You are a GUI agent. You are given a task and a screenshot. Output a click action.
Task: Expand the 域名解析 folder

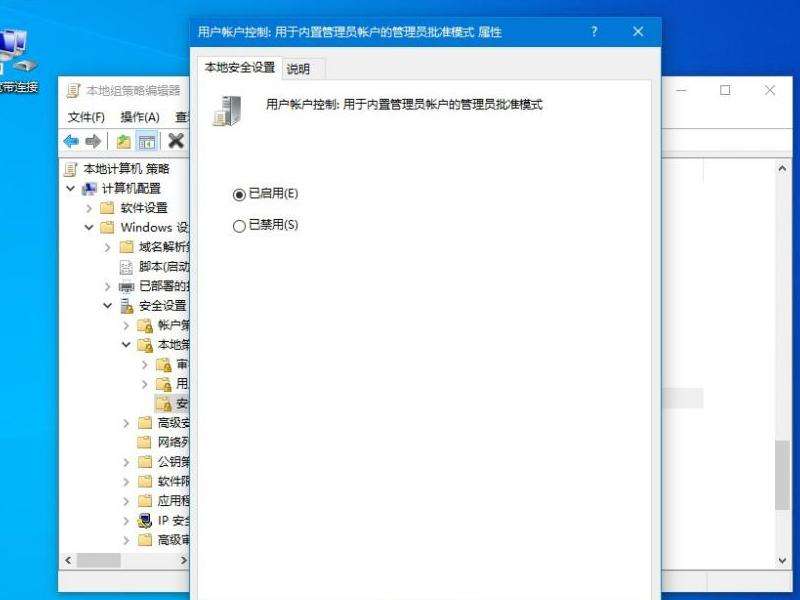pos(107,247)
